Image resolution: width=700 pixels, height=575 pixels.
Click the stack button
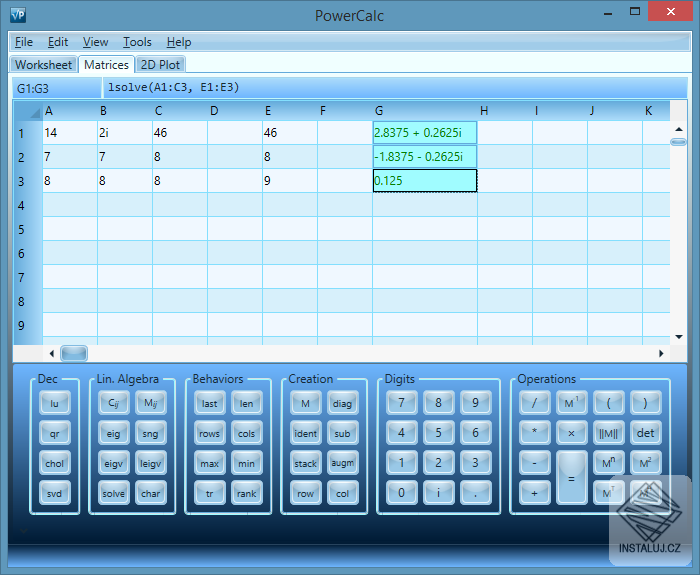[305, 463]
